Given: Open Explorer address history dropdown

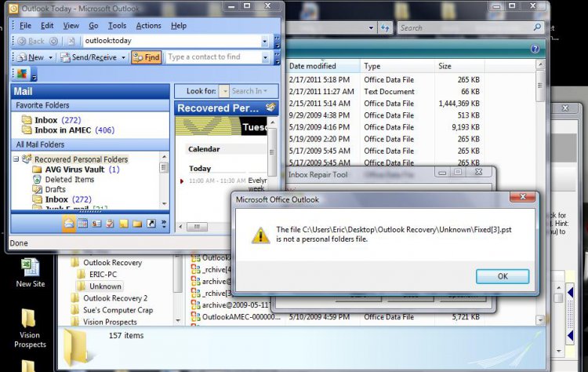Looking at the screenshot, I should click(x=371, y=27).
